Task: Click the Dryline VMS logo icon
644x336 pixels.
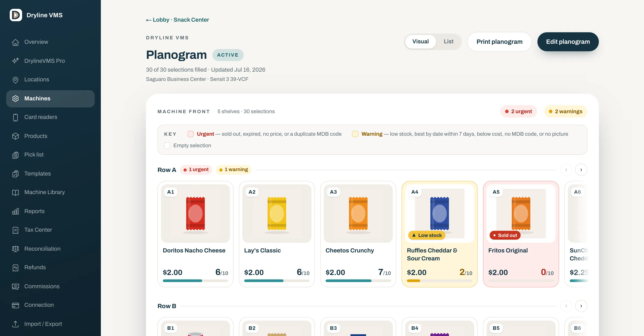Action: point(16,15)
